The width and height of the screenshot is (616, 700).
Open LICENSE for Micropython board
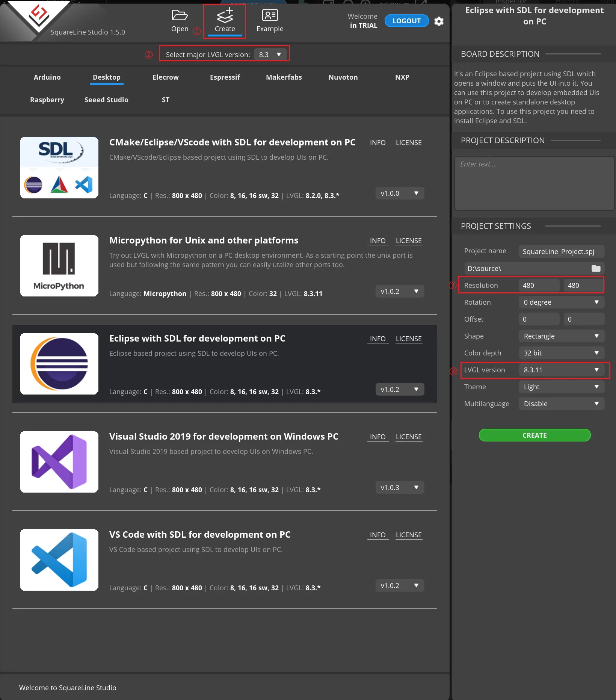click(x=409, y=241)
